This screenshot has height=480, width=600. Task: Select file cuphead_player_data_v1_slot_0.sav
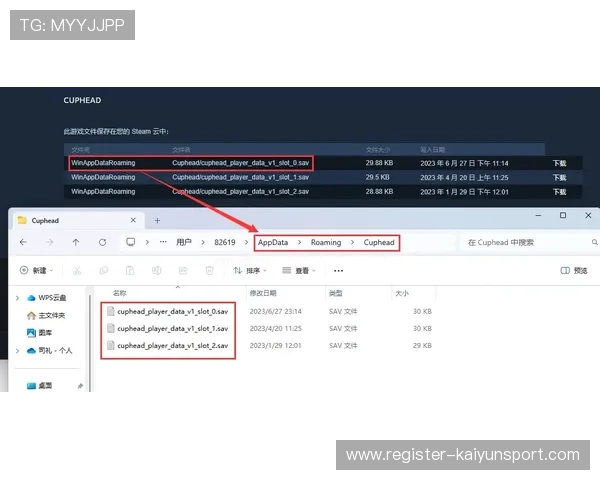173,312
